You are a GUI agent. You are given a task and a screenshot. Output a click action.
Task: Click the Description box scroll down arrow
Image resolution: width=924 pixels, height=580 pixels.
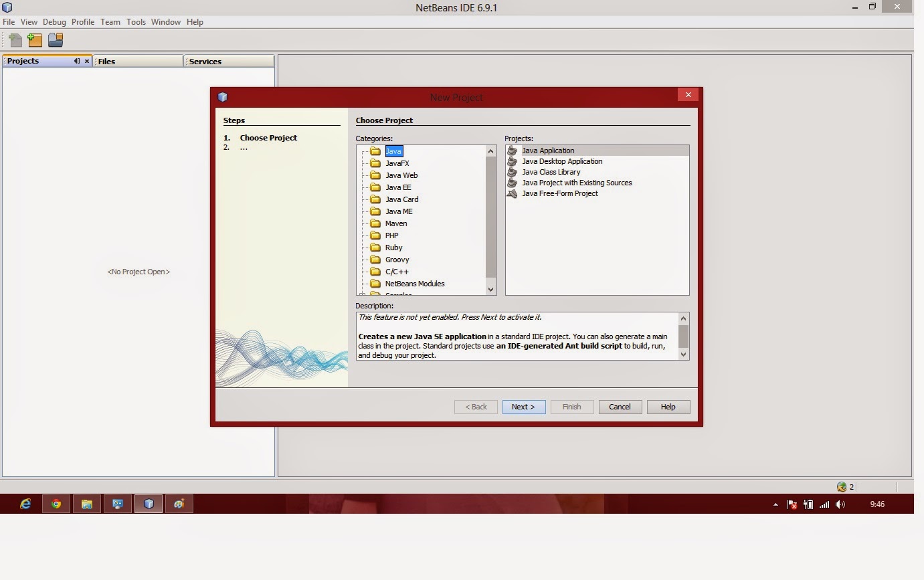(684, 355)
